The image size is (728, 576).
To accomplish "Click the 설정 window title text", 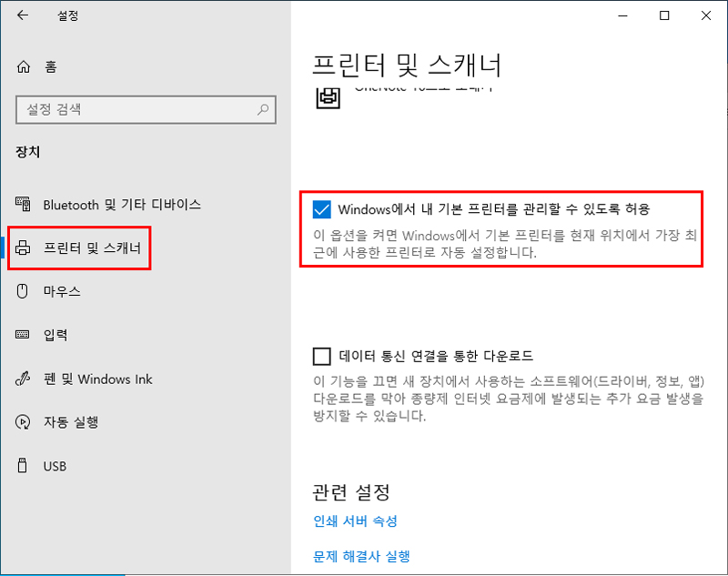I will coord(67,15).
